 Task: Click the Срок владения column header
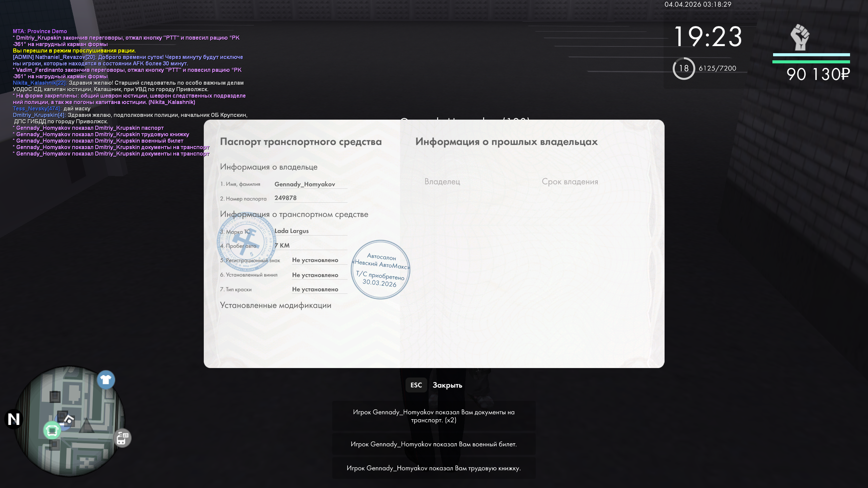570,182
